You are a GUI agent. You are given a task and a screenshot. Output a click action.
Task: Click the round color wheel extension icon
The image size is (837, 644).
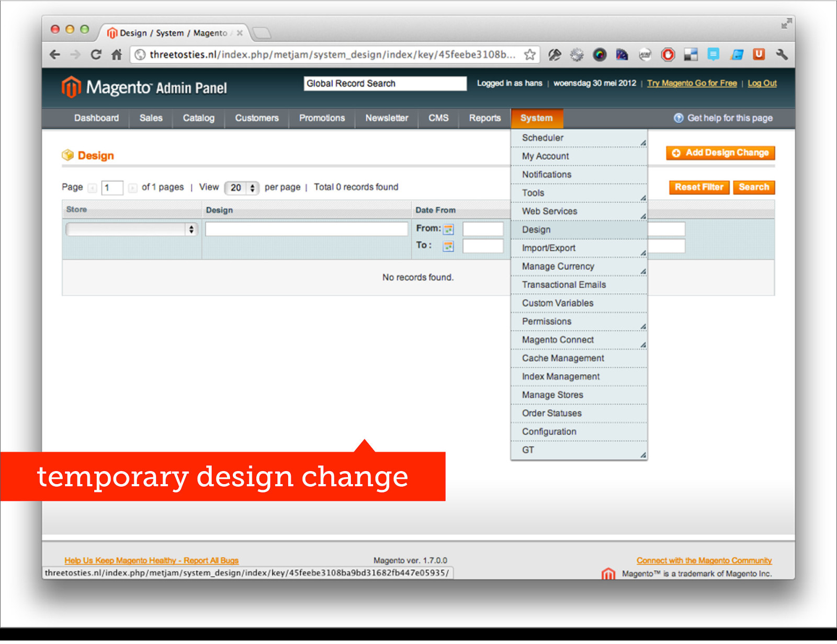coord(600,54)
